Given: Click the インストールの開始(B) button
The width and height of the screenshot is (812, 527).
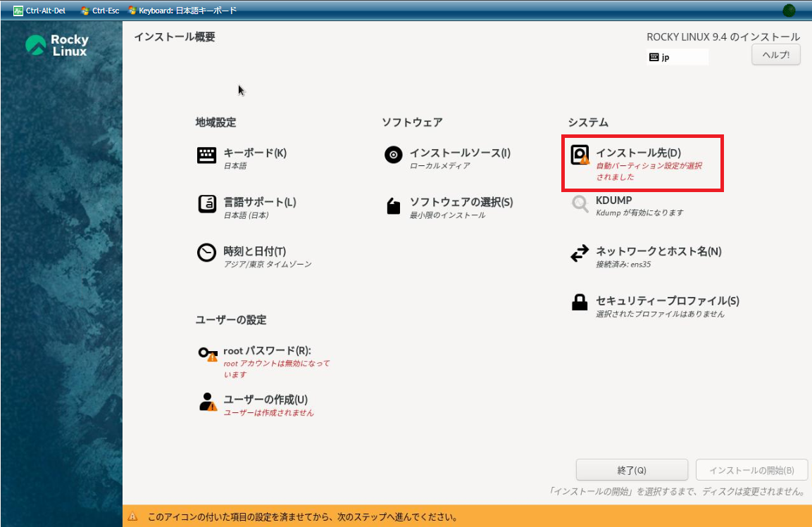Looking at the screenshot, I should point(751,470).
